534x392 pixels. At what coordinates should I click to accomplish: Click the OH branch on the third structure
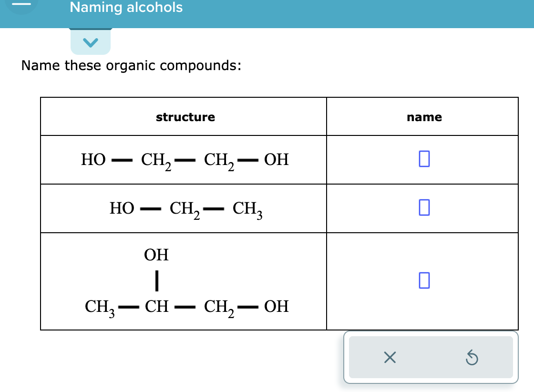click(x=156, y=255)
